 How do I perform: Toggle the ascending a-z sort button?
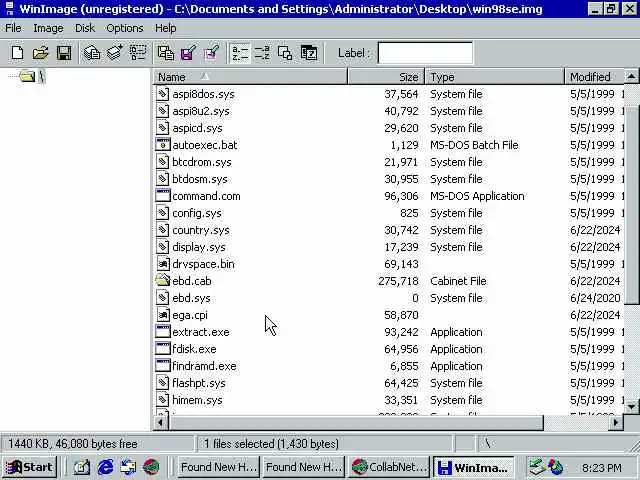click(x=240, y=53)
